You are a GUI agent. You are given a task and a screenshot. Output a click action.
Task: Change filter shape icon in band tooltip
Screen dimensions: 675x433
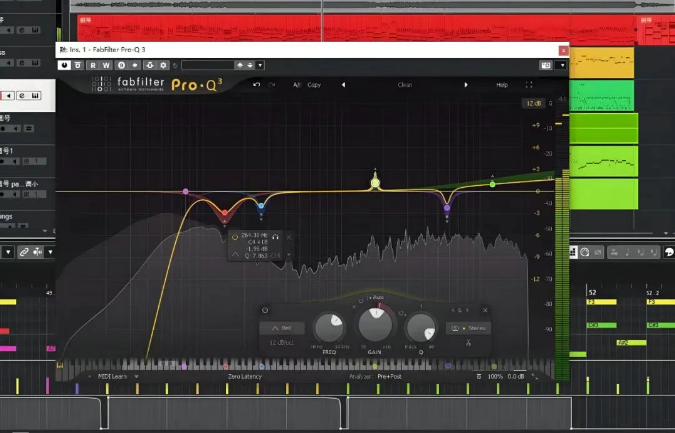tap(235, 255)
